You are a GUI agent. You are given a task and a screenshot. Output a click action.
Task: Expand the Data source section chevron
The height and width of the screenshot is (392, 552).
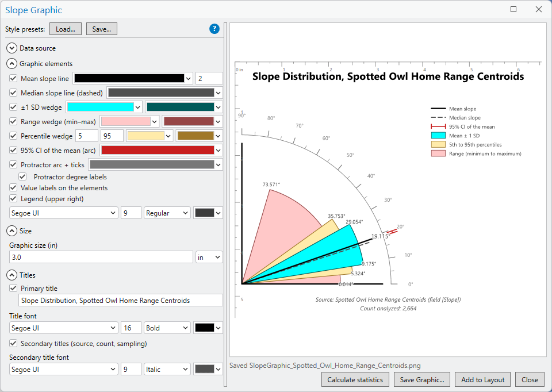click(11, 48)
